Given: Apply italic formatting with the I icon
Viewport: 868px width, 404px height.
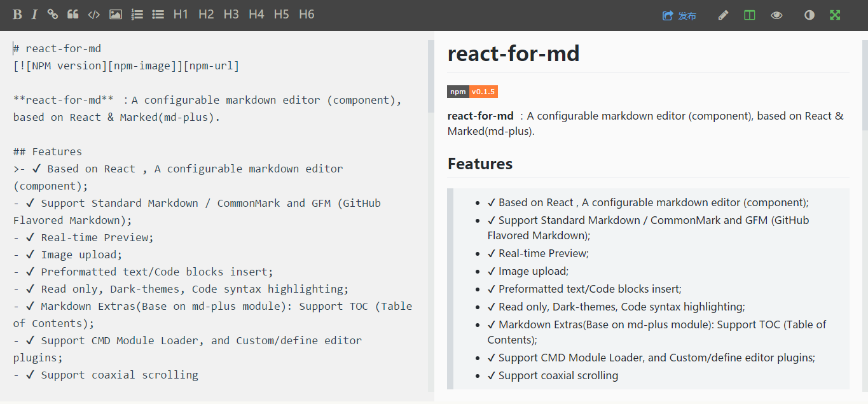Looking at the screenshot, I should [34, 15].
